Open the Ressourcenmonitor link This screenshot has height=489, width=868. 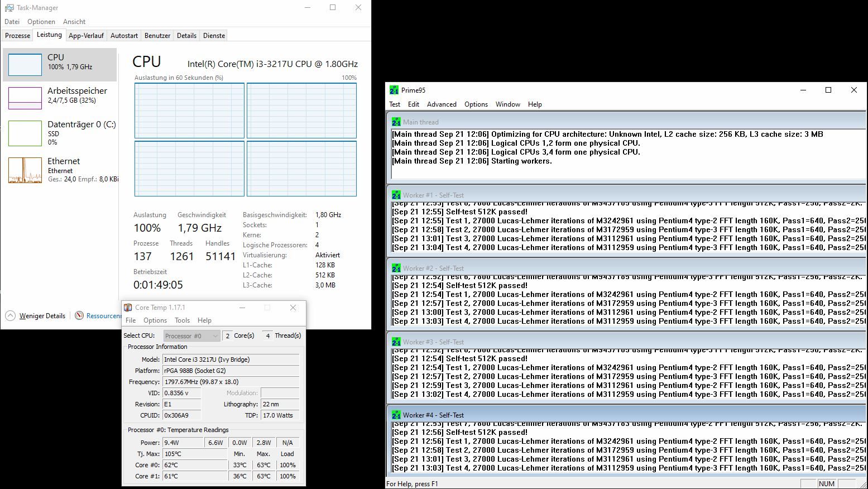point(104,316)
